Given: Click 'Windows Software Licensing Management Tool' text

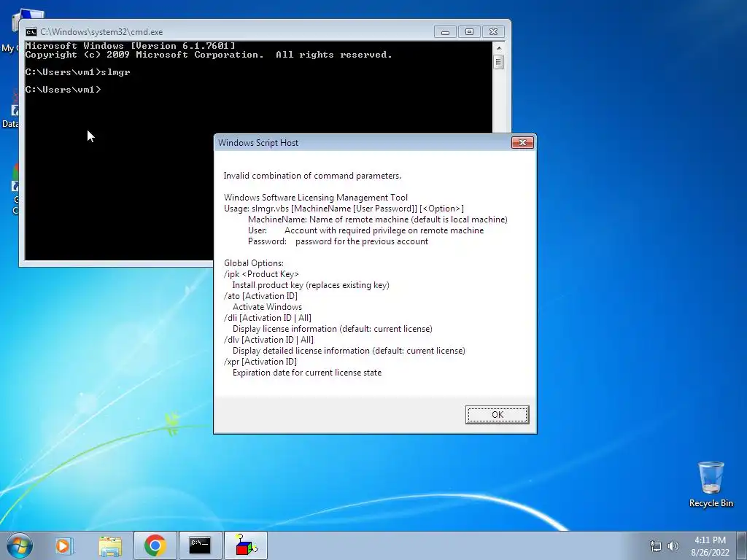Looking at the screenshot, I should click(x=315, y=198).
